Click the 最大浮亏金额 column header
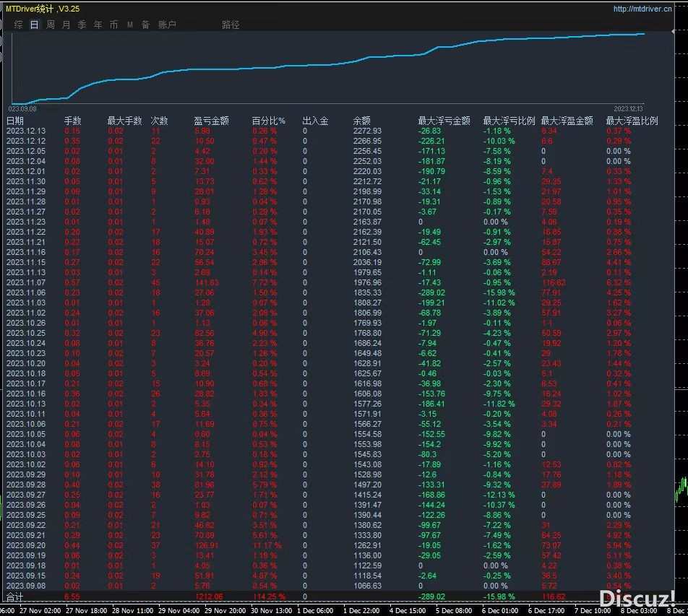 click(x=444, y=121)
